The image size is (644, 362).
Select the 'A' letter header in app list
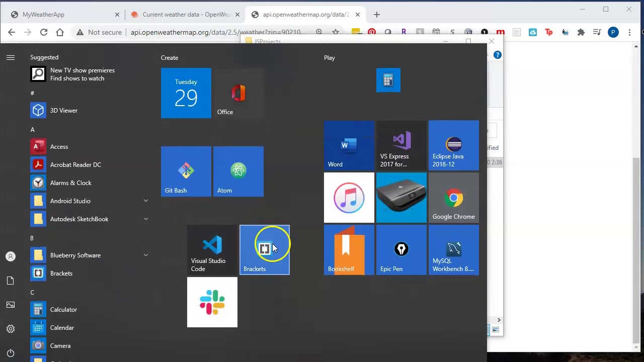click(x=32, y=130)
